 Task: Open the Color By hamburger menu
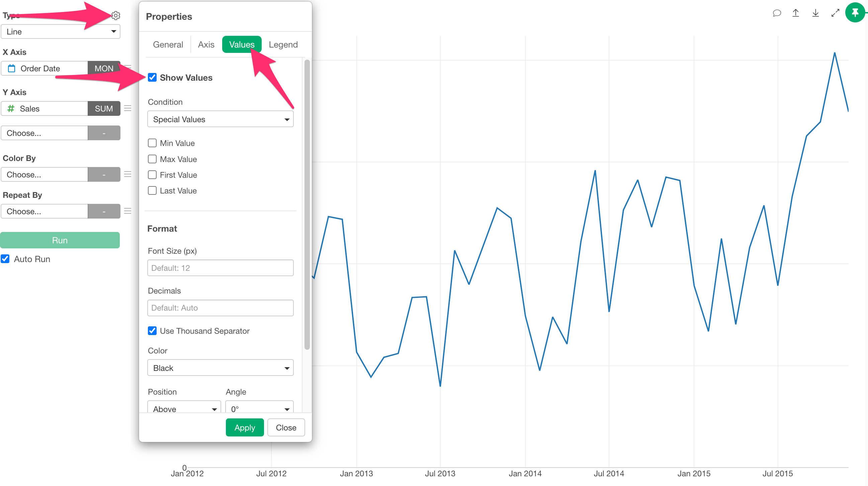click(128, 175)
